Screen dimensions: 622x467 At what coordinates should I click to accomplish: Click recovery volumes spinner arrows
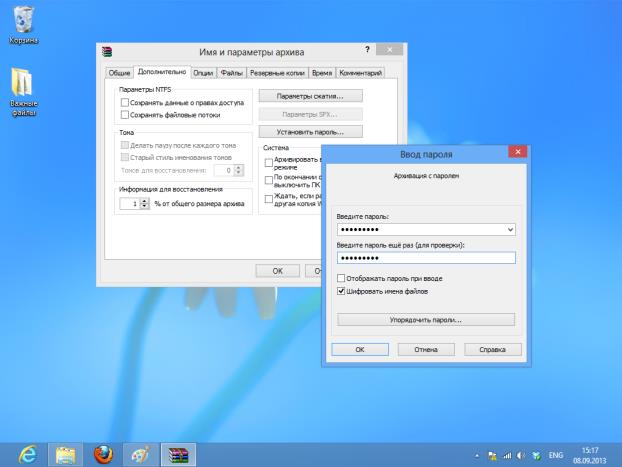238,171
